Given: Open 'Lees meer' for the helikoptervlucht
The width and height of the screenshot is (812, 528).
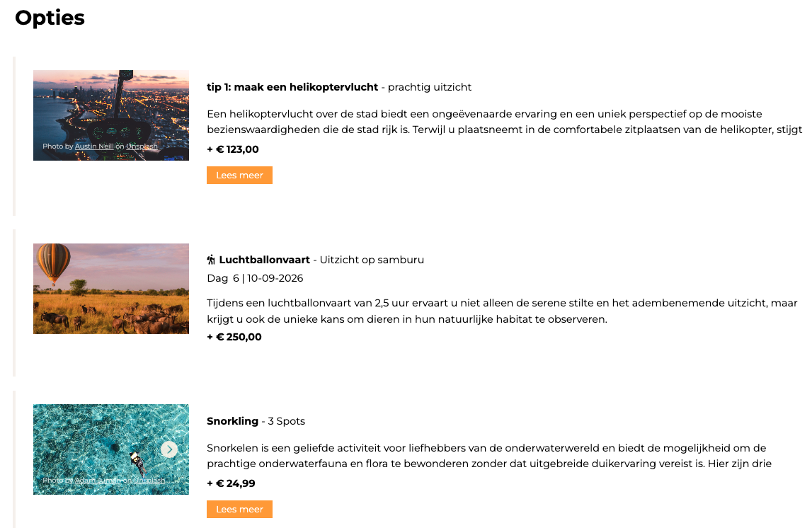Looking at the screenshot, I should coord(239,176).
